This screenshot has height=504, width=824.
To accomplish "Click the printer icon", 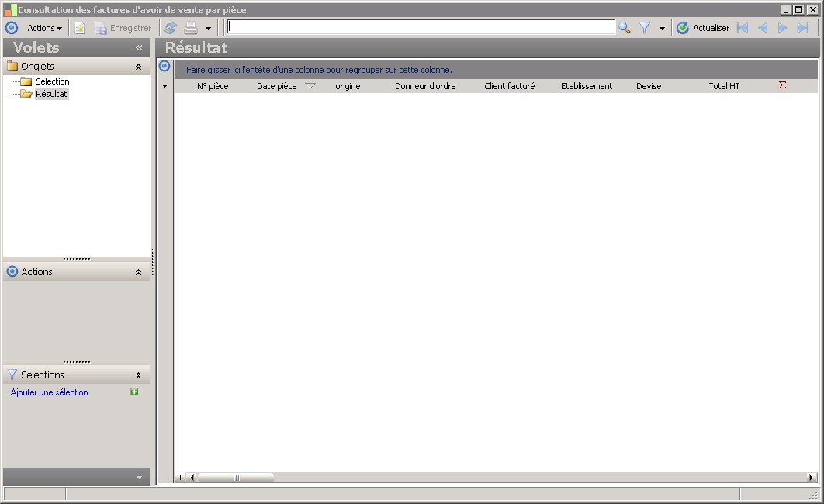I will point(191,29).
